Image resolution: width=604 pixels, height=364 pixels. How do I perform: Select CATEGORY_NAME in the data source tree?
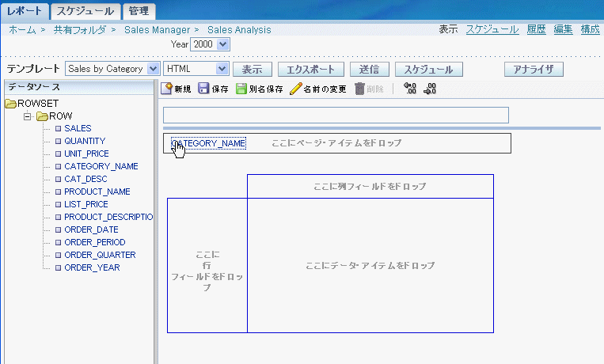tap(101, 166)
